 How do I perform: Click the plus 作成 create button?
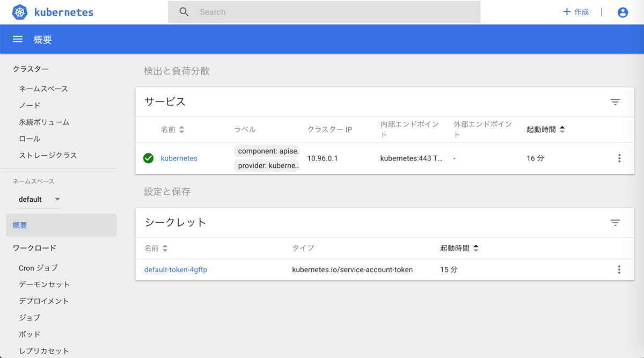[576, 12]
